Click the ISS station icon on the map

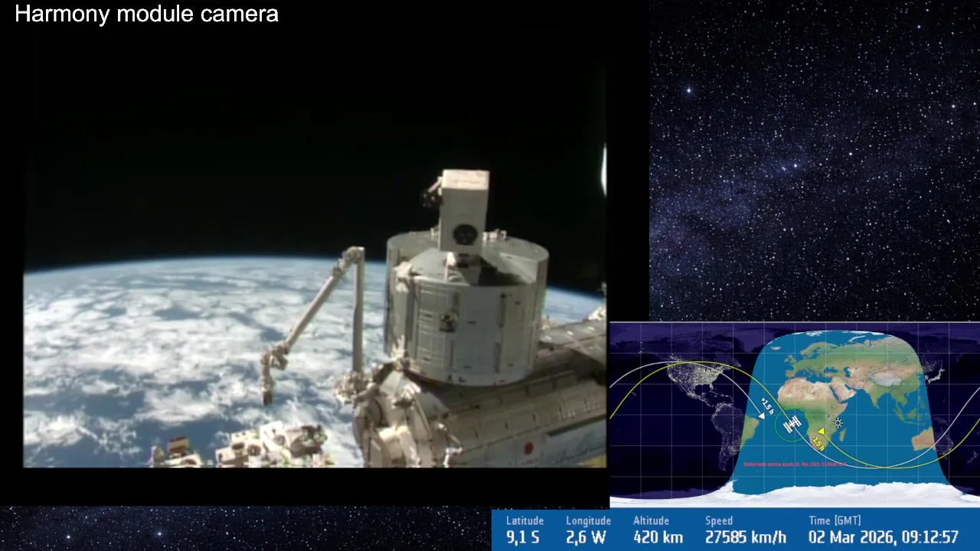coord(792,424)
